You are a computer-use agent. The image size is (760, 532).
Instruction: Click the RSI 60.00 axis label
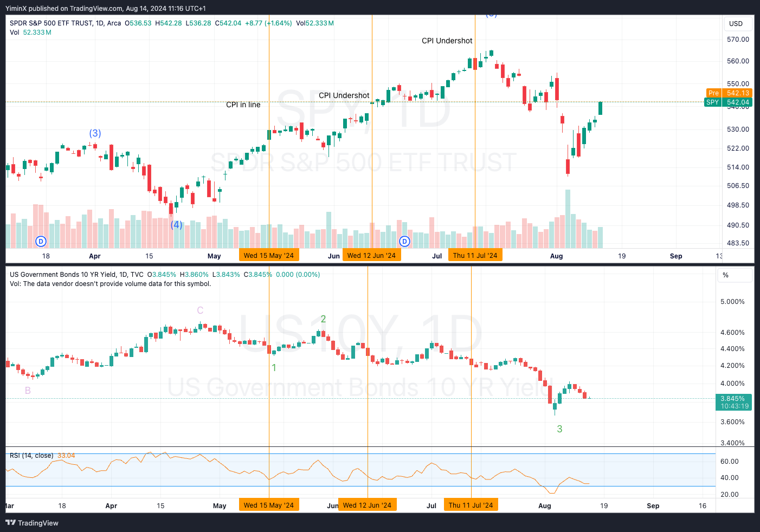(x=729, y=462)
